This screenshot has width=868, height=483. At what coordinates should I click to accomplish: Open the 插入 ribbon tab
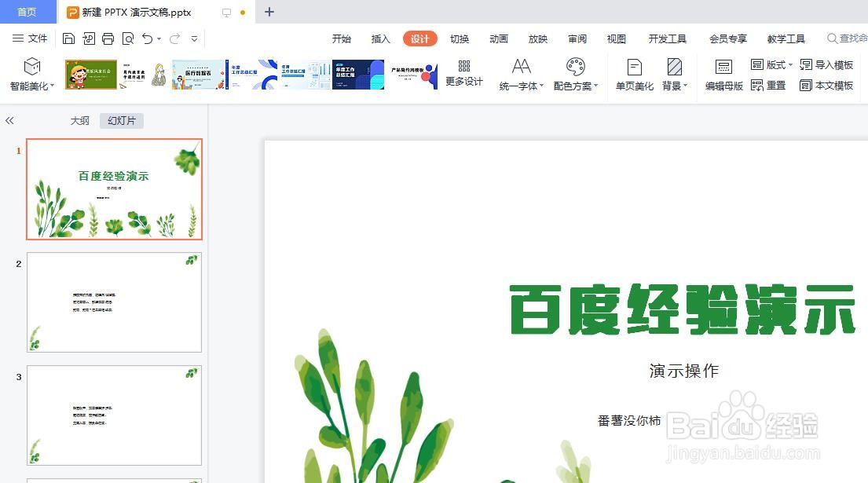tap(380, 38)
